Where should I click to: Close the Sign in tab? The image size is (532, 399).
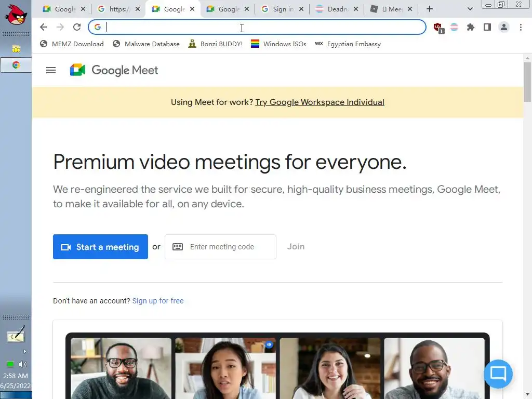coord(301,9)
